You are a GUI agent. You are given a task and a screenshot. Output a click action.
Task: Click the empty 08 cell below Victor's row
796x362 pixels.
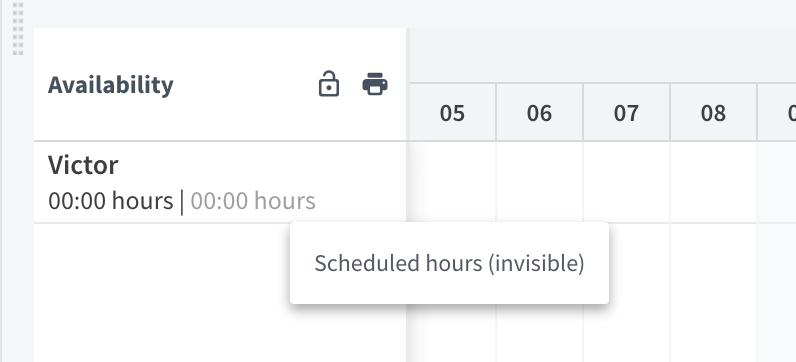click(x=713, y=292)
